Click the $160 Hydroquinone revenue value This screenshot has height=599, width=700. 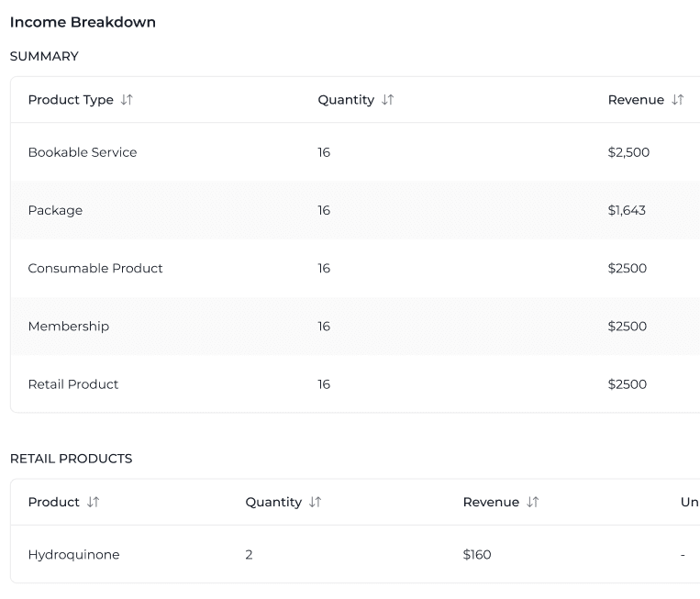coord(477,555)
